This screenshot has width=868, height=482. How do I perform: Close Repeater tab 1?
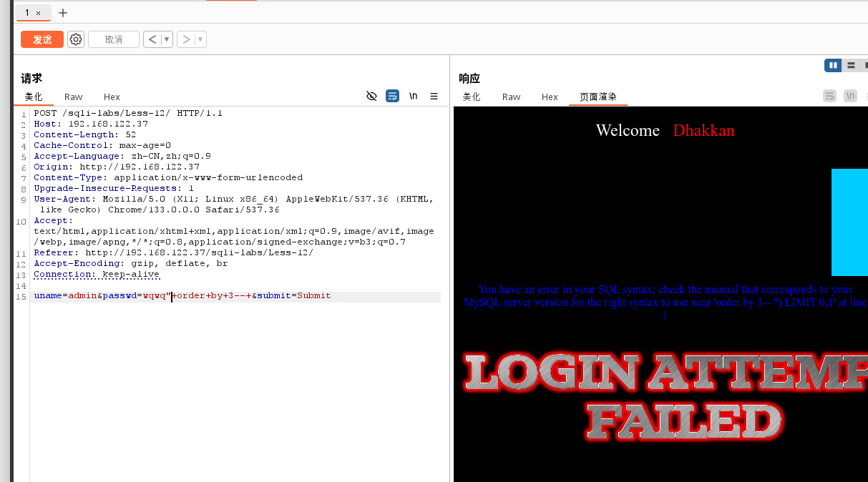[x=39, y=13]
